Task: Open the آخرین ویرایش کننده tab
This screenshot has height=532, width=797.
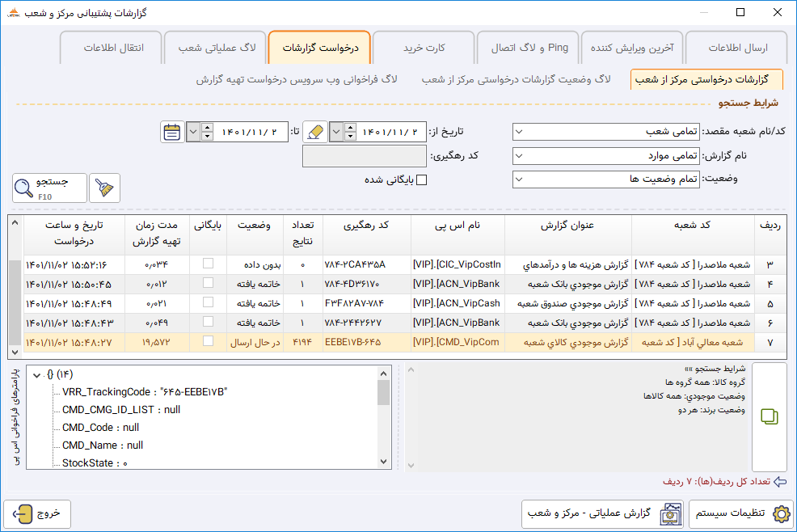Action: click(x=632, y=48)
